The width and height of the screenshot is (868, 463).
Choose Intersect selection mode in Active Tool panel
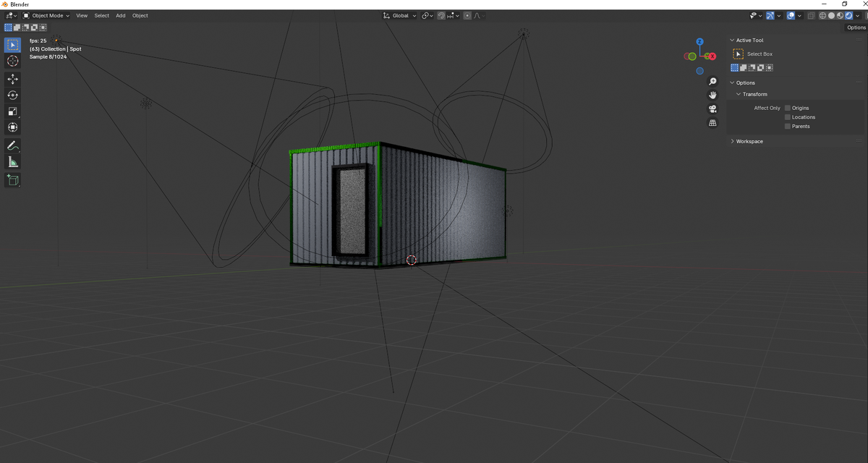[x=769, y=68]
